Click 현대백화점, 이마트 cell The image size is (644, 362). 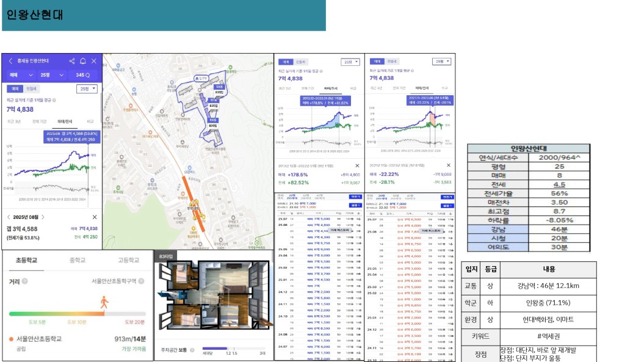(x=548, y=320)
